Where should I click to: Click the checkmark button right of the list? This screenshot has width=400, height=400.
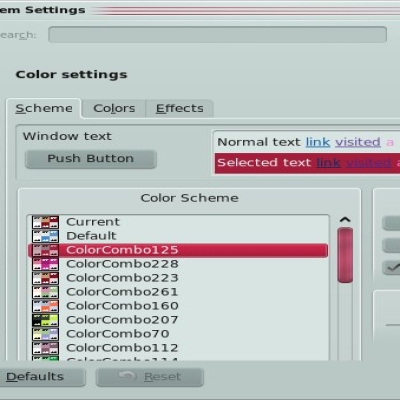click(392, 267)
